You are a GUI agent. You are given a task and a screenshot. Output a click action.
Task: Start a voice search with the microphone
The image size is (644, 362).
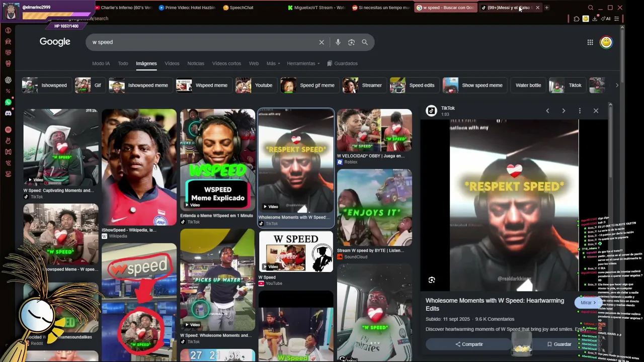coord(338,42)
